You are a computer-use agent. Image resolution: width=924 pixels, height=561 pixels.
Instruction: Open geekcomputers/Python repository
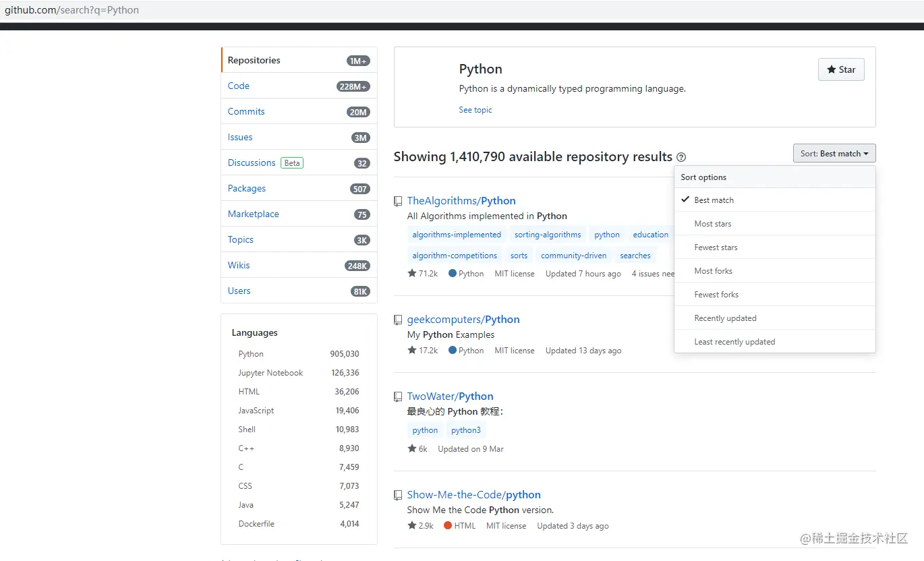463,320
